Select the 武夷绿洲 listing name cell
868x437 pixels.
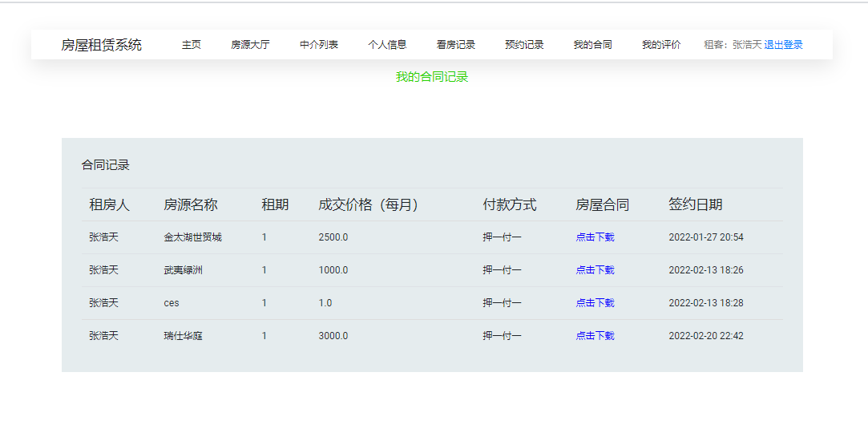tap(184, 269)
